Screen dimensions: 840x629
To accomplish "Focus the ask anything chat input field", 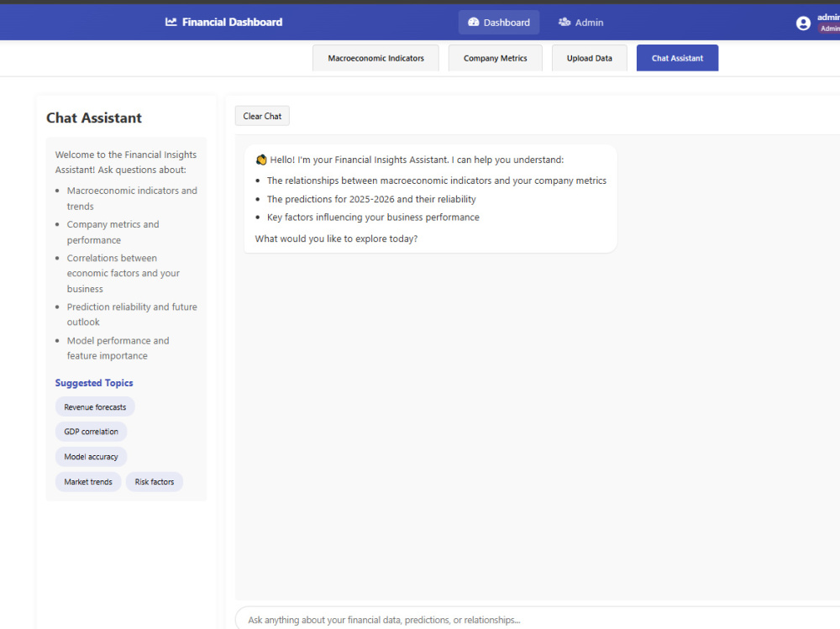I will (538, 620).
